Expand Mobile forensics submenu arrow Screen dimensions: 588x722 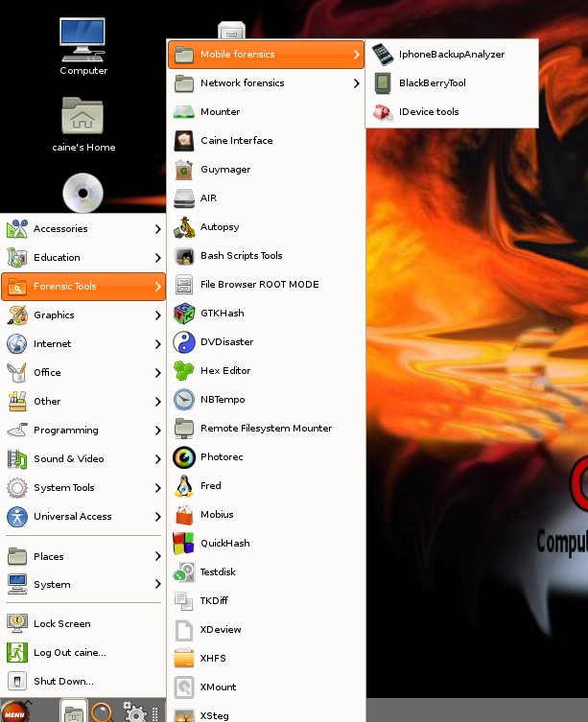pos(356,55)
